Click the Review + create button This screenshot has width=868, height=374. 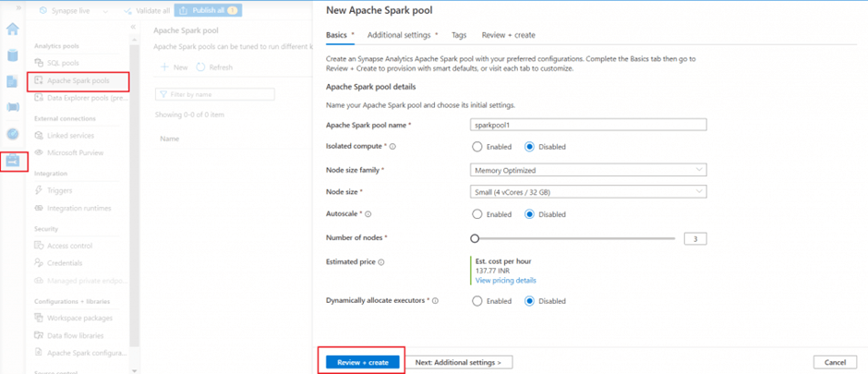tap(363, 362)
